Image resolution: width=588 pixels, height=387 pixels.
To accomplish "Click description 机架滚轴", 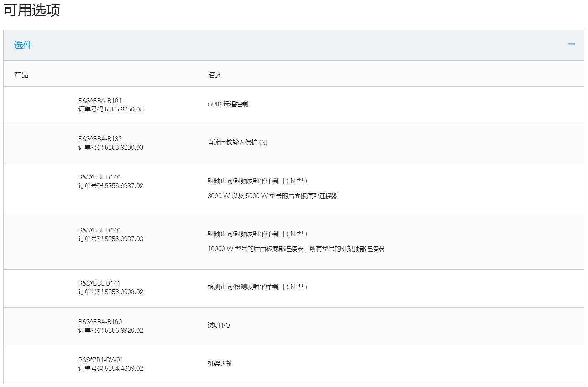I will click(220, 364).
